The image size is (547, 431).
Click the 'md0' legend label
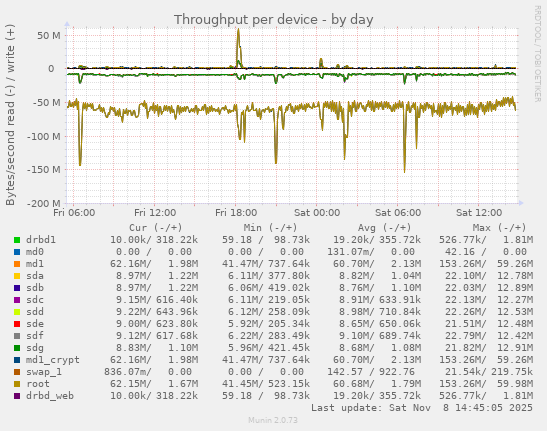pyautogui.click(x=35, y=252)
